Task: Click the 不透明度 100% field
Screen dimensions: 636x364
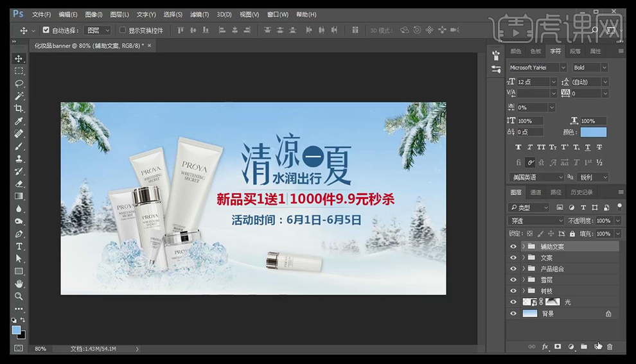Action: coord(605,221)
